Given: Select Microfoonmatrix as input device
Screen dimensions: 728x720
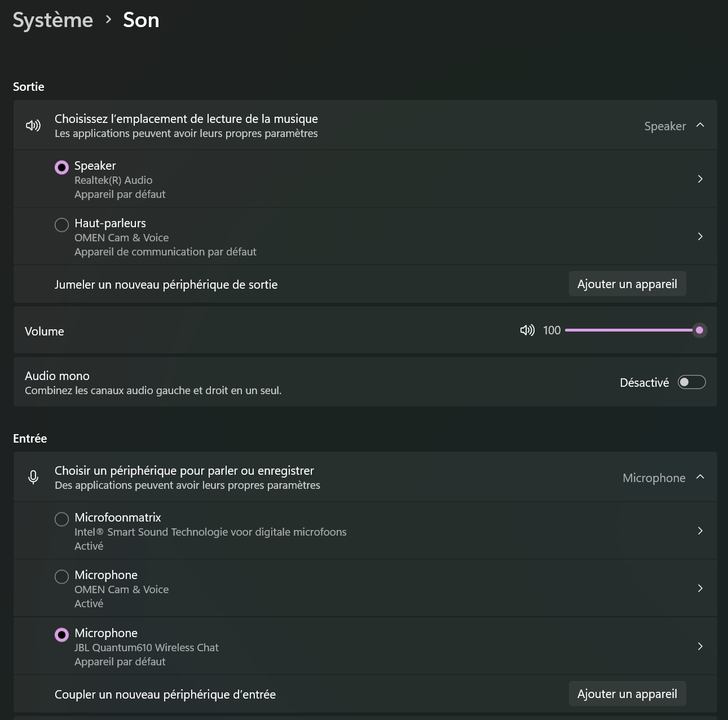Looking at the screenshot, I should [x=61, y=519].
